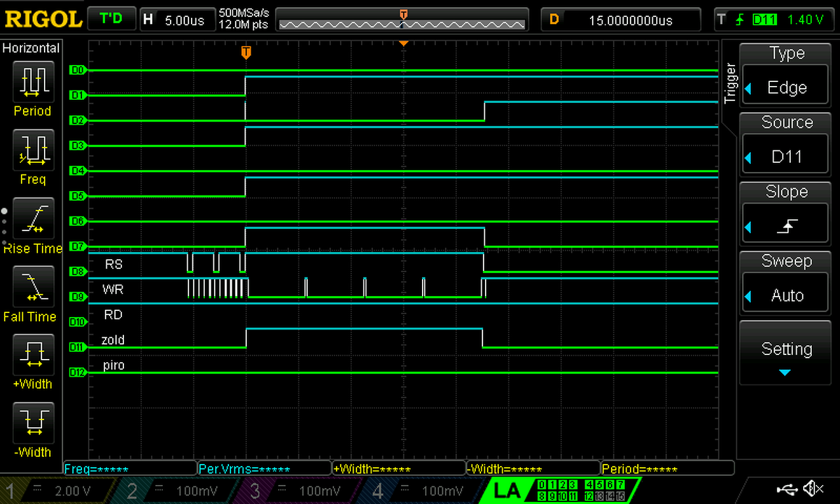Screen dimensions: 840x504
Task: Click the orange T trigger marker on the waveform grid
Action: point(246,52)
